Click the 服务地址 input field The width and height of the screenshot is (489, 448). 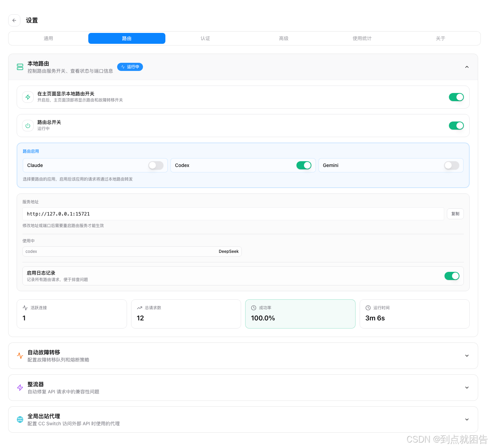pyautogui.click(x=233, y=214)
